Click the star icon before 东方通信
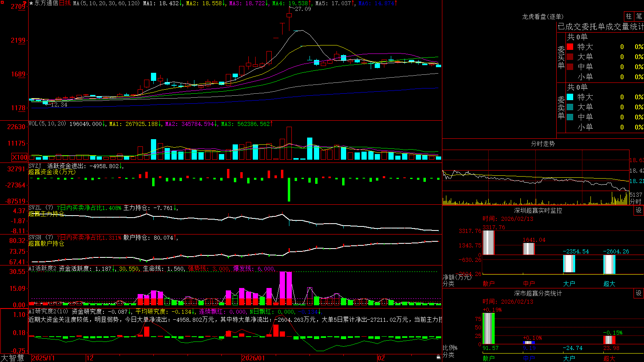The width and height of the screenshot is (644, 362). [31, 3]
